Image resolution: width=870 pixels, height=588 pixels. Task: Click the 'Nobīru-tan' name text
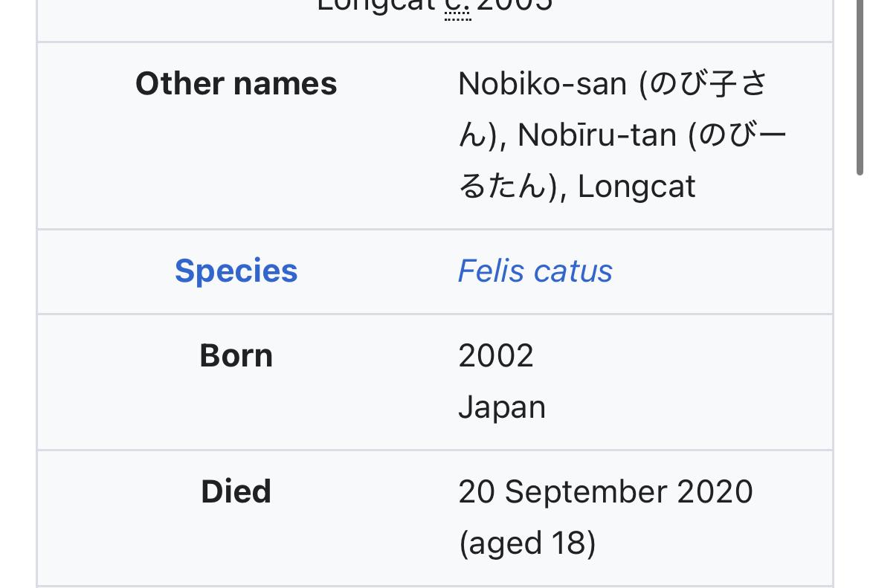[596, 135]
